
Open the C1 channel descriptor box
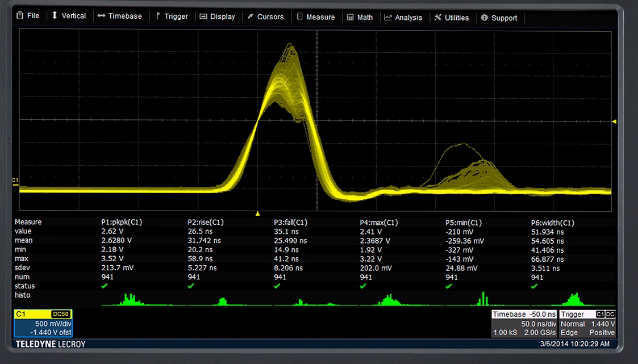[x=43, y=324]
